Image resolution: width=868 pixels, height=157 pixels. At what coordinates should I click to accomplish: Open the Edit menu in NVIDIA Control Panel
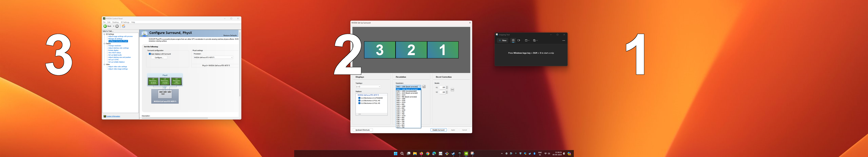pyautogui.click(x=109, y=22)
